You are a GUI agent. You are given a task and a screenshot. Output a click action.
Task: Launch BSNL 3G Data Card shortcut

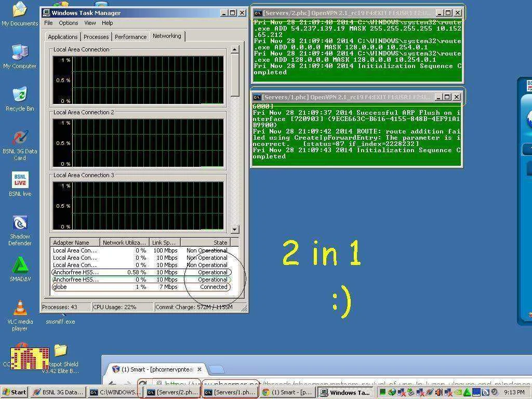pos(20,145)
